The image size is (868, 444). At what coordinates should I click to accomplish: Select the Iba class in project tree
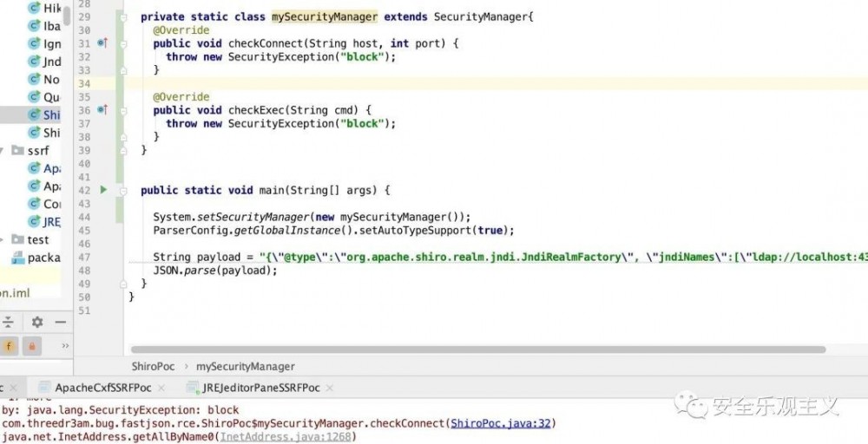pos(44,26)
